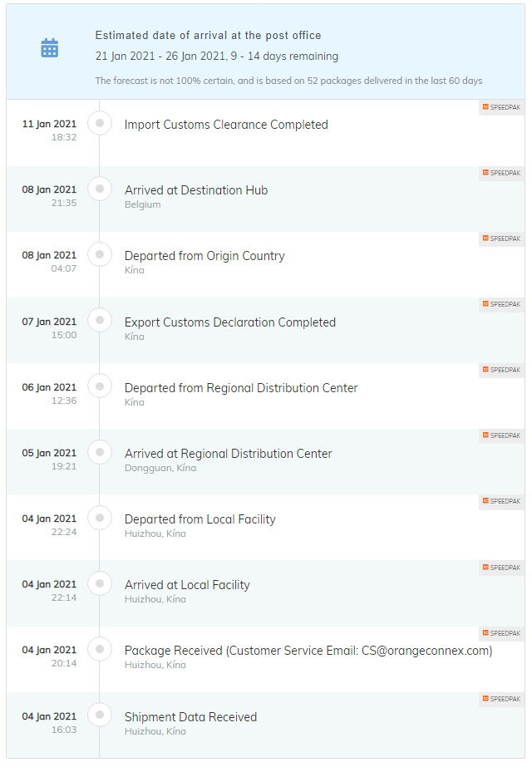Click the blue calendar icon

(49, 48)
